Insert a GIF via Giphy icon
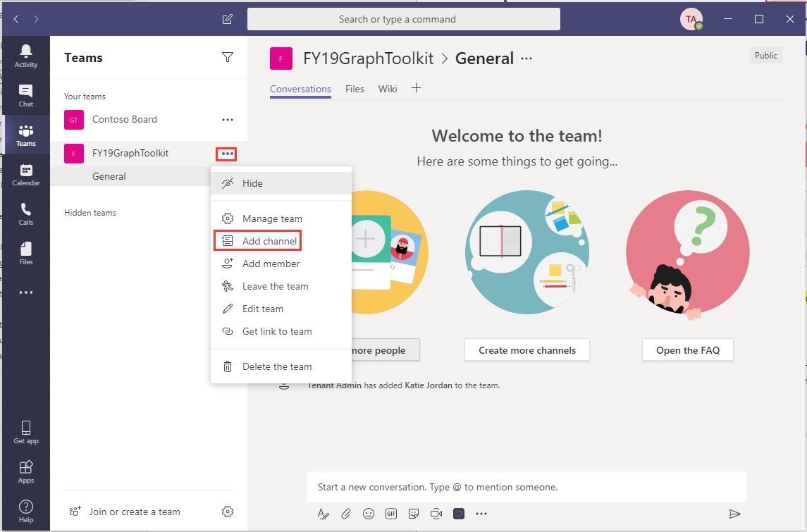Screen dimensions: 807x532 click(x=391, y=514)
